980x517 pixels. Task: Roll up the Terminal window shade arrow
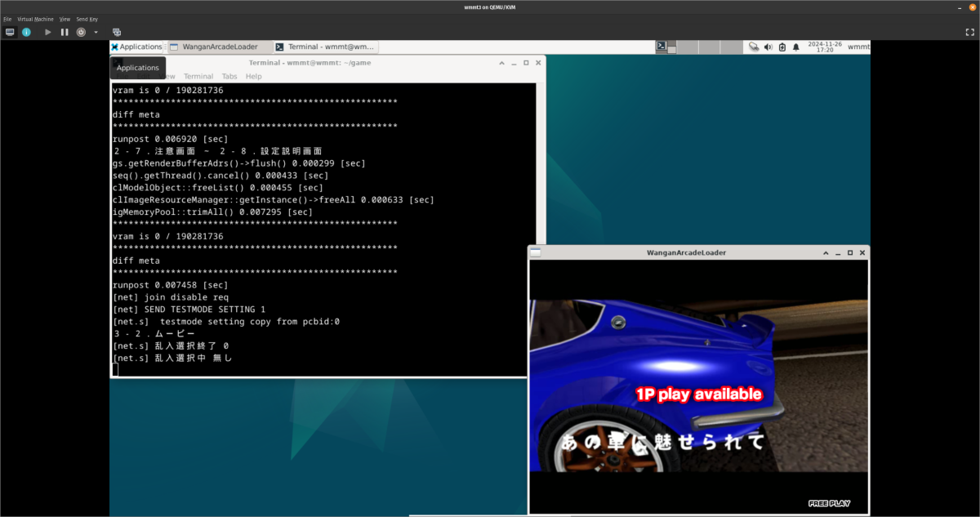pos(501,63)
